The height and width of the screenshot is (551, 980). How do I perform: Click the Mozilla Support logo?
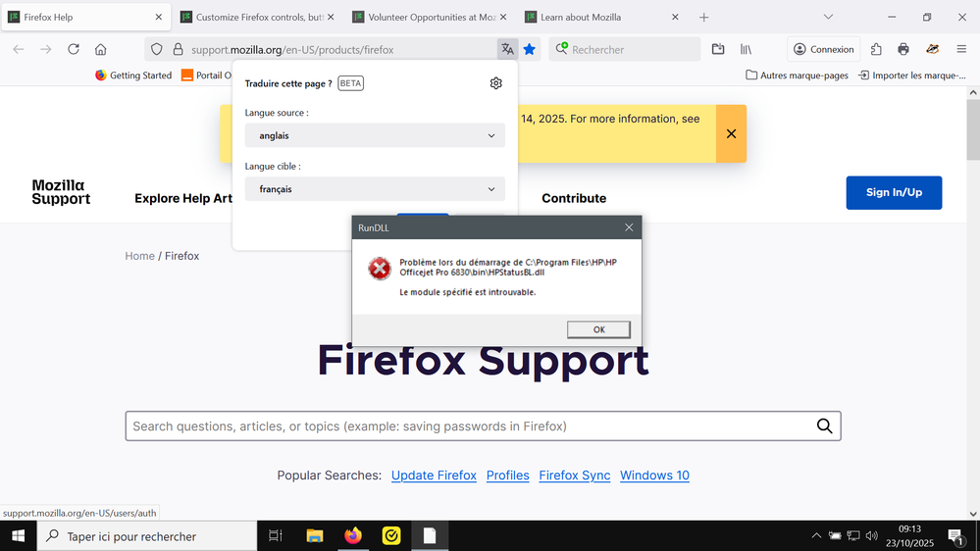coord(61,192)
